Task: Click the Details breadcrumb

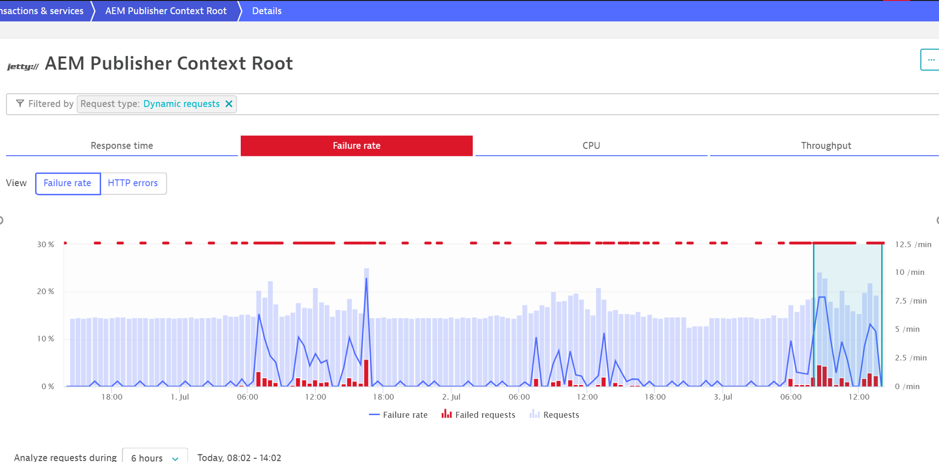Action: (x=266, y=11)
